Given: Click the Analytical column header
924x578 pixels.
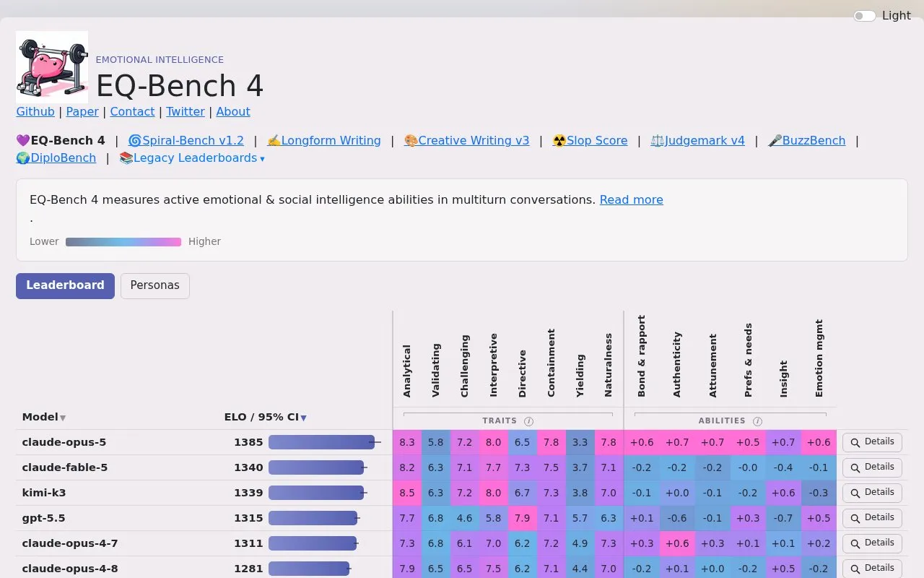Looking at the screenshot, I should click(407, 371).
